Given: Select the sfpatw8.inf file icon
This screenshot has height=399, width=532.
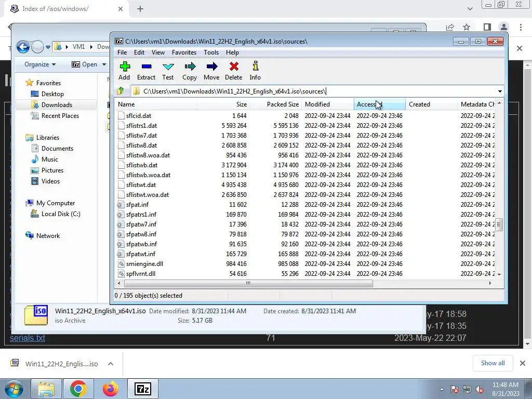Looking at the screenshot, I should (121, 234).
